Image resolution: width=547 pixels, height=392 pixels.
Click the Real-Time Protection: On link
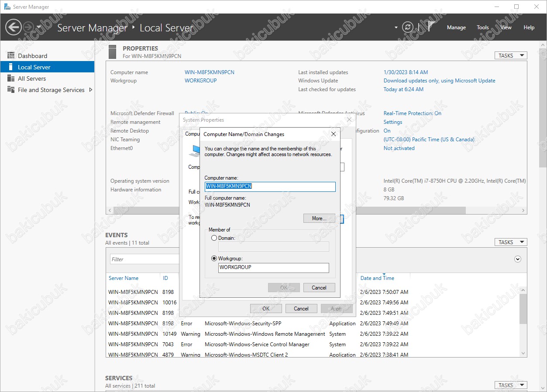[x=413, y=113]
